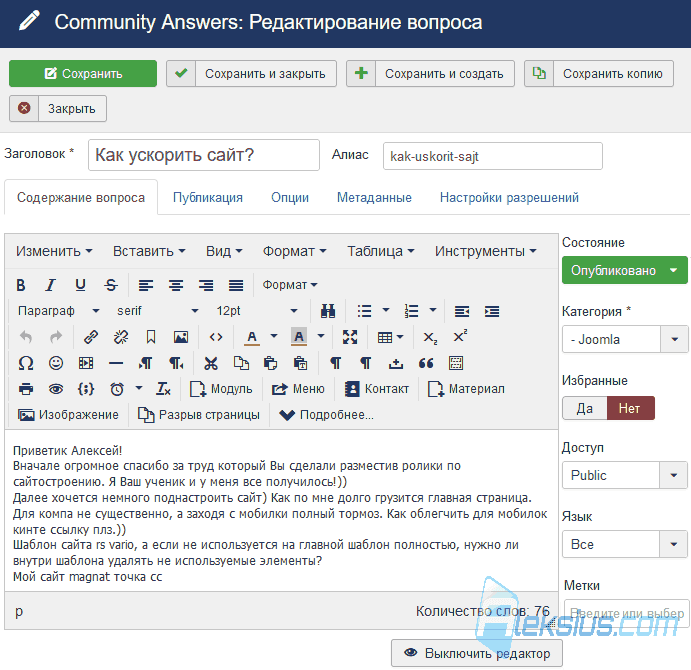
Task: Switch to the Публикация tab
Action: [x=208, y=197]
